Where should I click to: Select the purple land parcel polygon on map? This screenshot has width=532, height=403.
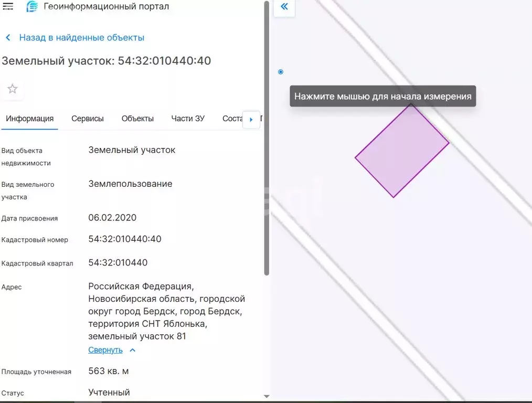pyautogui.click(x=402, y=151)
